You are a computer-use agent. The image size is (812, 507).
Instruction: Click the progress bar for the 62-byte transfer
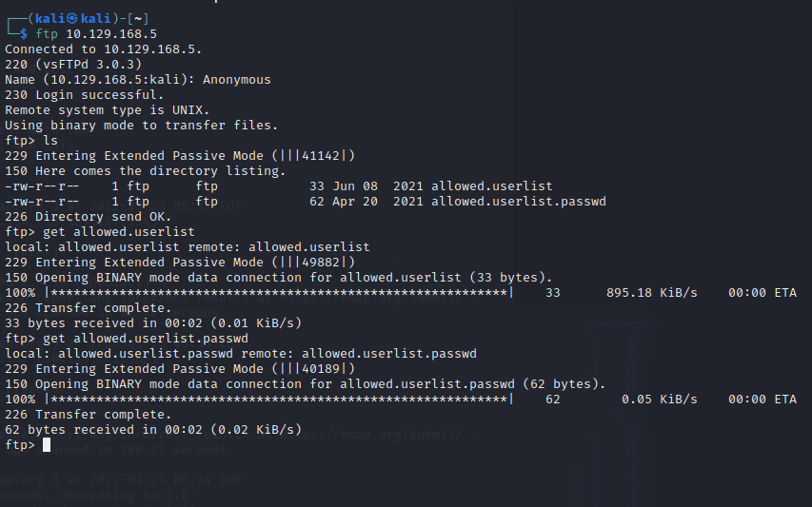click(x=278, y=400)
